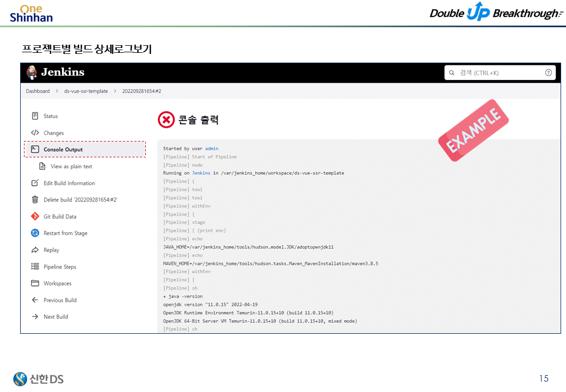Image resolution: width=566 pixels, height=392 pixels.
Task: Click the Console Output terminal icon
Action: [35, 149]
